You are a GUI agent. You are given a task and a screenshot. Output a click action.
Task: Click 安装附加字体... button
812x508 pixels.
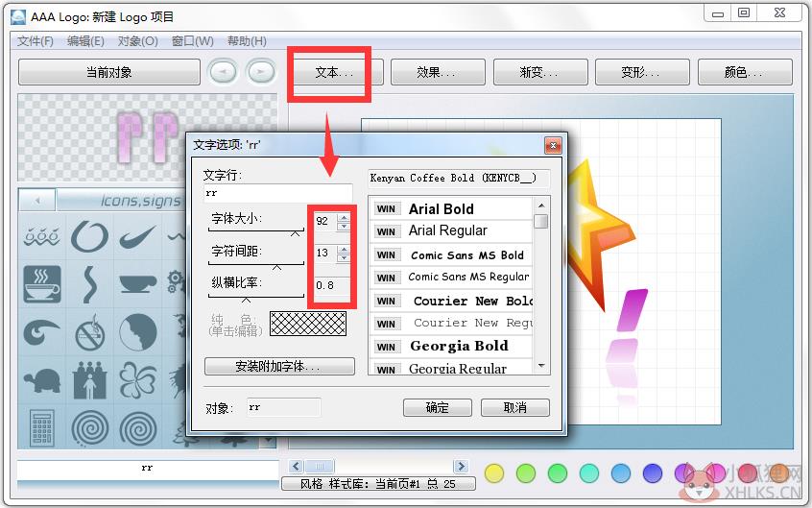[x=279, y=367]
